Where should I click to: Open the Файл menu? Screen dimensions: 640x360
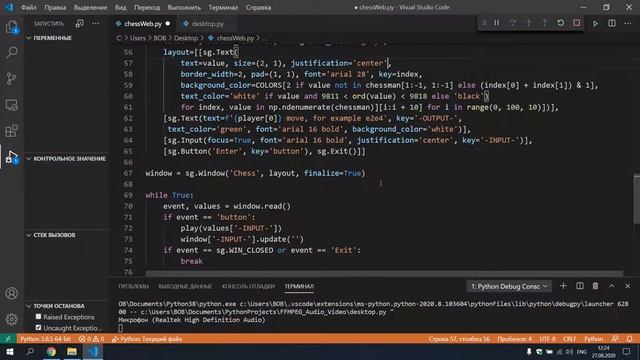(28, 7)
